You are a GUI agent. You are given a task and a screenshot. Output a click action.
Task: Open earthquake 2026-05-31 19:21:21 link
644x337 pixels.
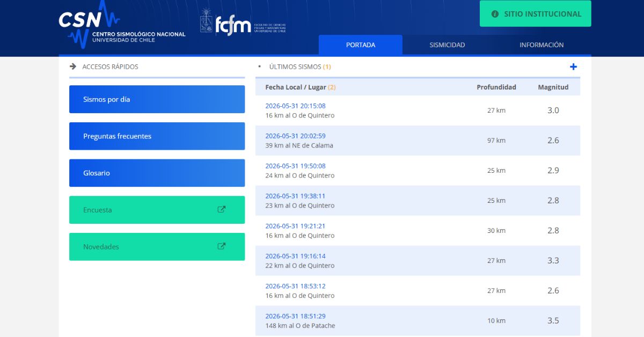[295, 226]
